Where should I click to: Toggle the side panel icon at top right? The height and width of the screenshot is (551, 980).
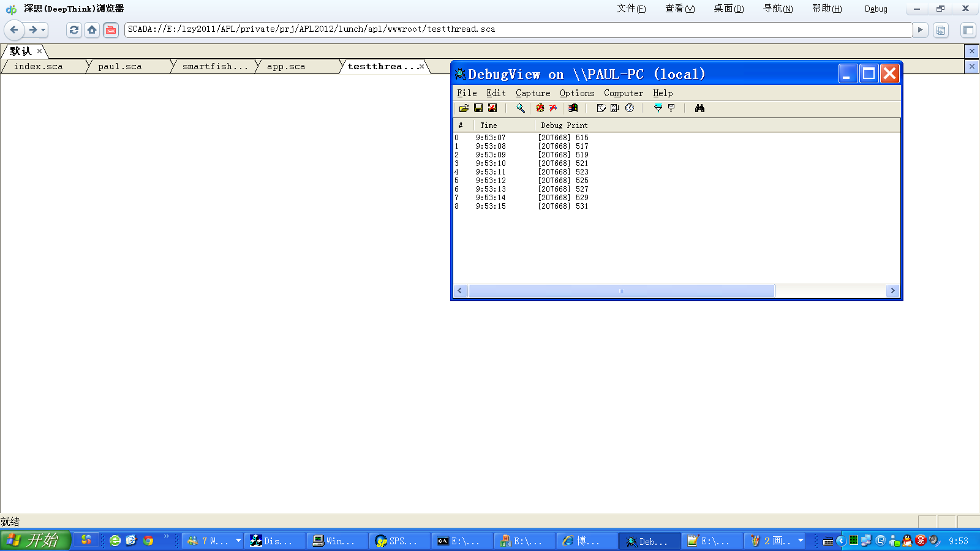click(968, 29)
